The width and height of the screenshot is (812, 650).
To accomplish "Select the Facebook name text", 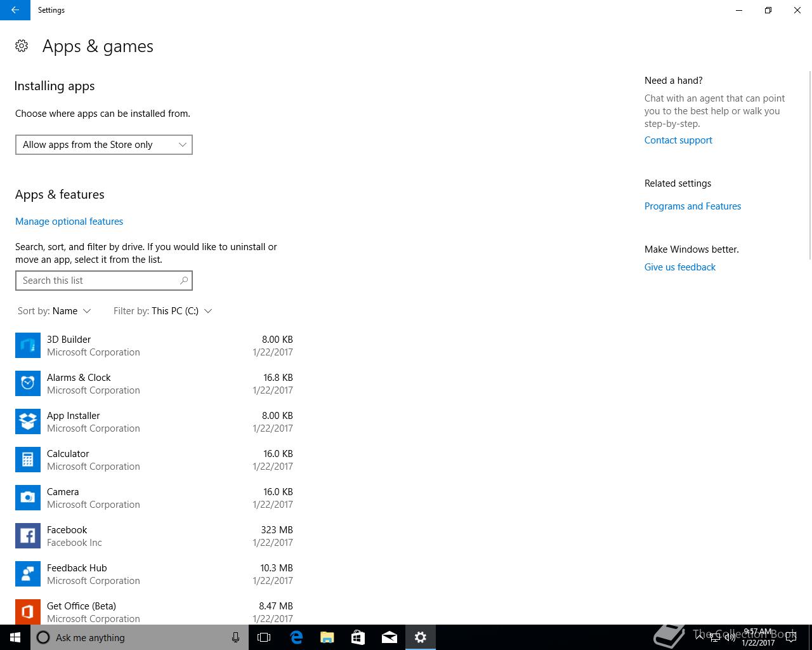I will 67,530.
